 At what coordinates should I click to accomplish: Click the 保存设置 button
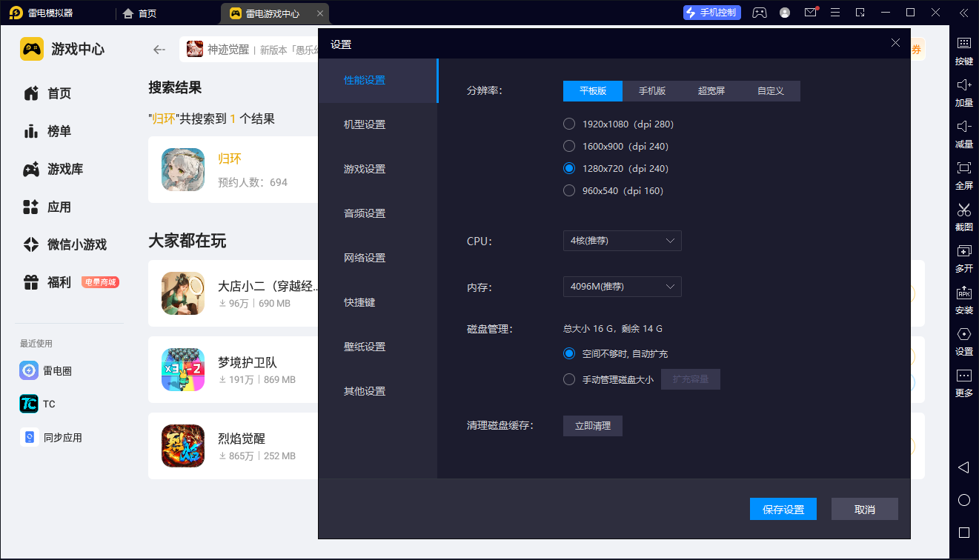[783, 510]
